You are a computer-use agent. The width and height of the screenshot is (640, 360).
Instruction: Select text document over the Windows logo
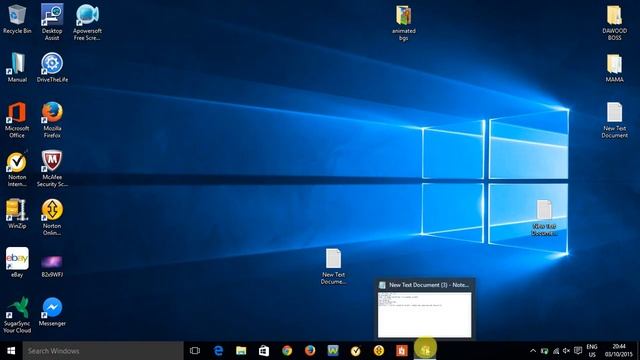coord(544,218)
